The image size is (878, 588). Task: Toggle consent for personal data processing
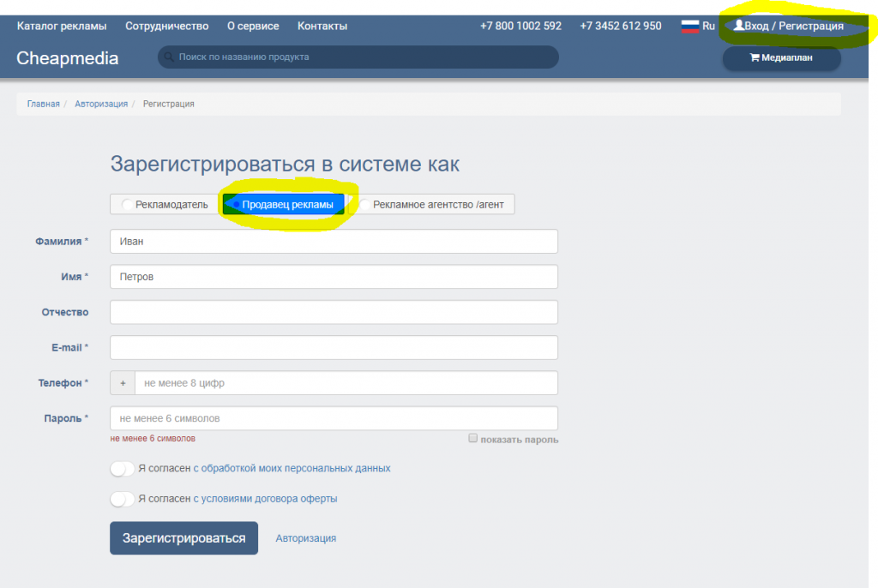123,469
